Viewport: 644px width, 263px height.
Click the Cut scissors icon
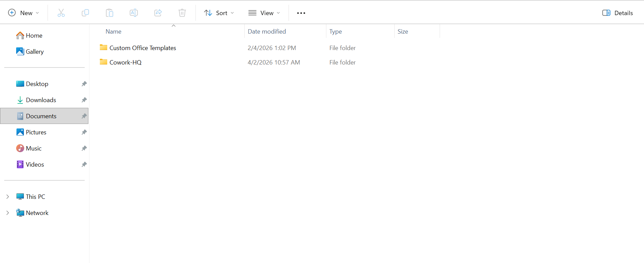(x=61, y=13)
